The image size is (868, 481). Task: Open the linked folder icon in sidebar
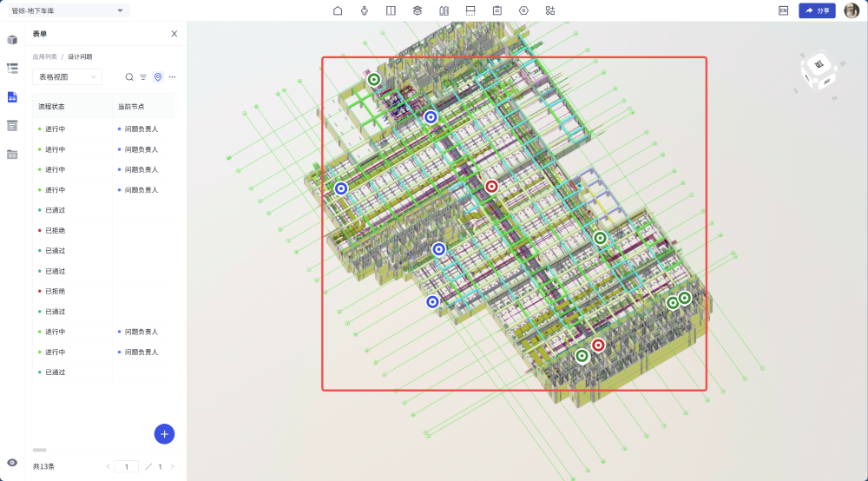pos(12,154)
